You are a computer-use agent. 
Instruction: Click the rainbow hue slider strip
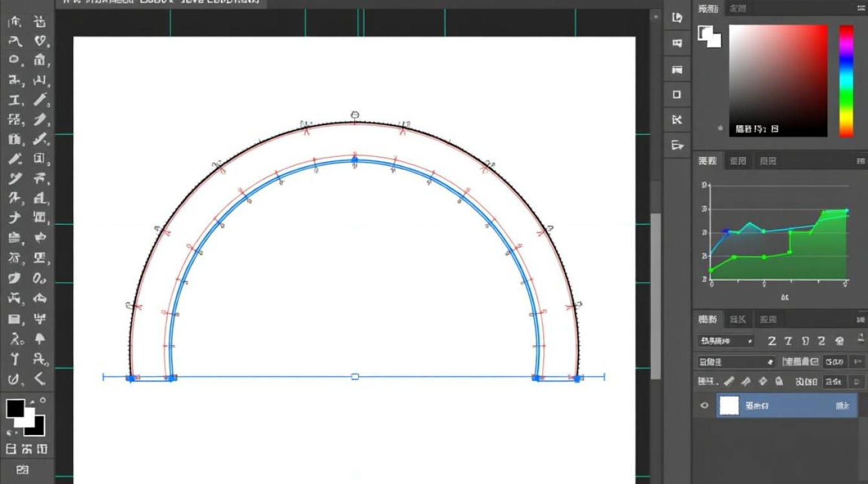845,81
